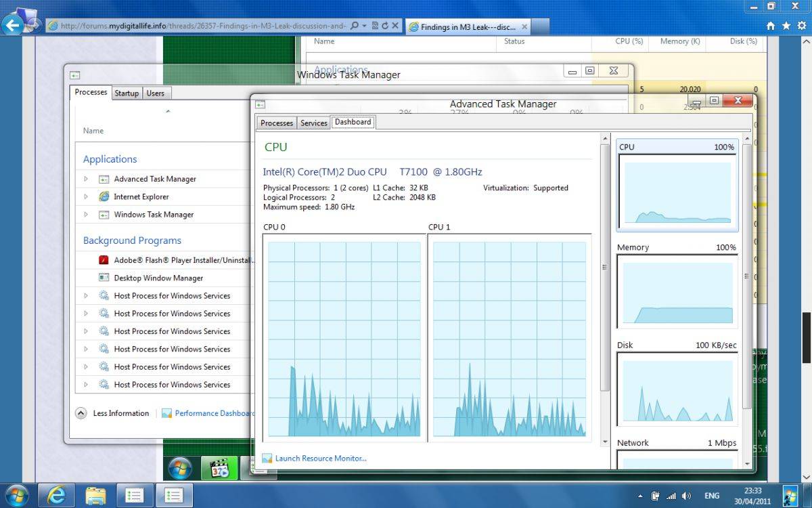Toggle the Less Information chevron button
This screenshot has height=508, width=812.
point(81,413)
